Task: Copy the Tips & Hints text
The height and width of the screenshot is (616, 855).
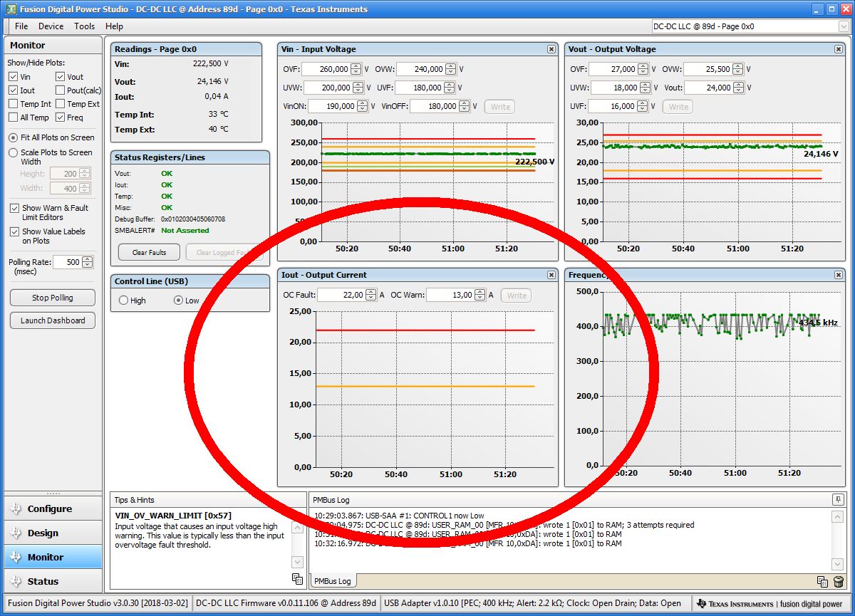Action: coord(297,579)
